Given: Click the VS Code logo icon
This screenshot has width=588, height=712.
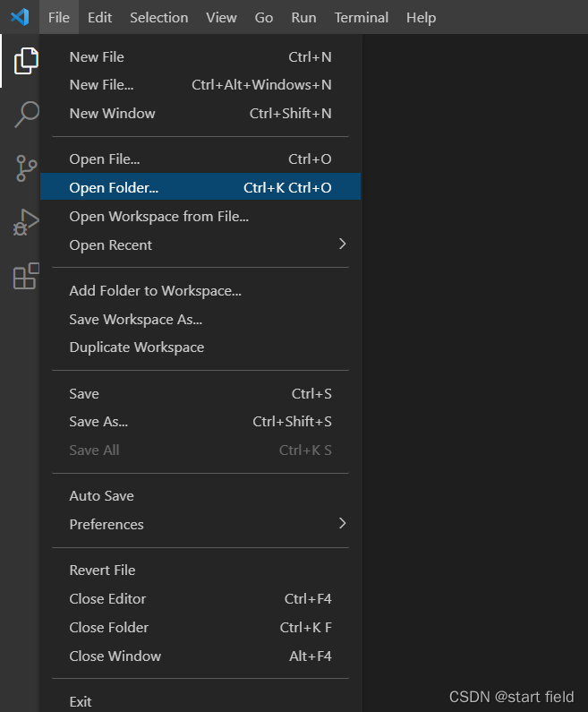Looking at the screenshot, I should coord(20,17).
